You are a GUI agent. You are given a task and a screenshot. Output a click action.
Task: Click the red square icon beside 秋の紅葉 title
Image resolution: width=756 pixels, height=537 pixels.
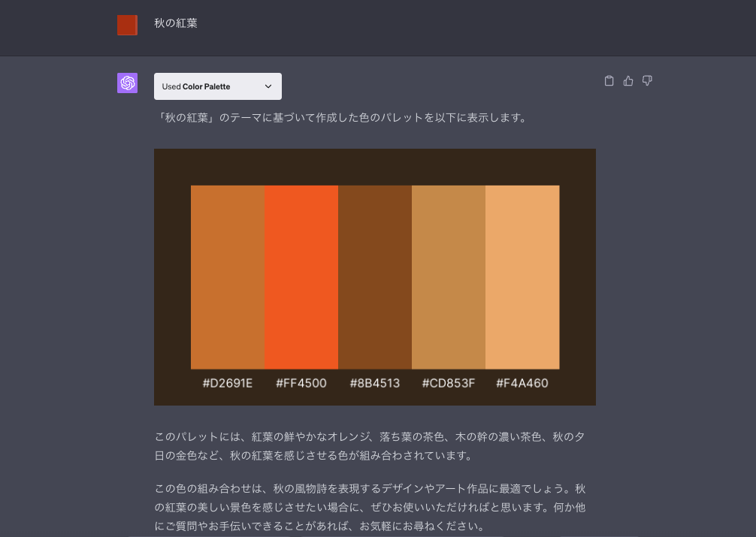pos(127,25)
